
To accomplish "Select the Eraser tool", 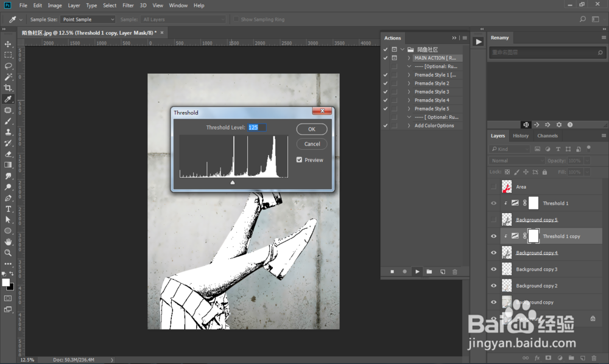I will (x=8, y=154).
